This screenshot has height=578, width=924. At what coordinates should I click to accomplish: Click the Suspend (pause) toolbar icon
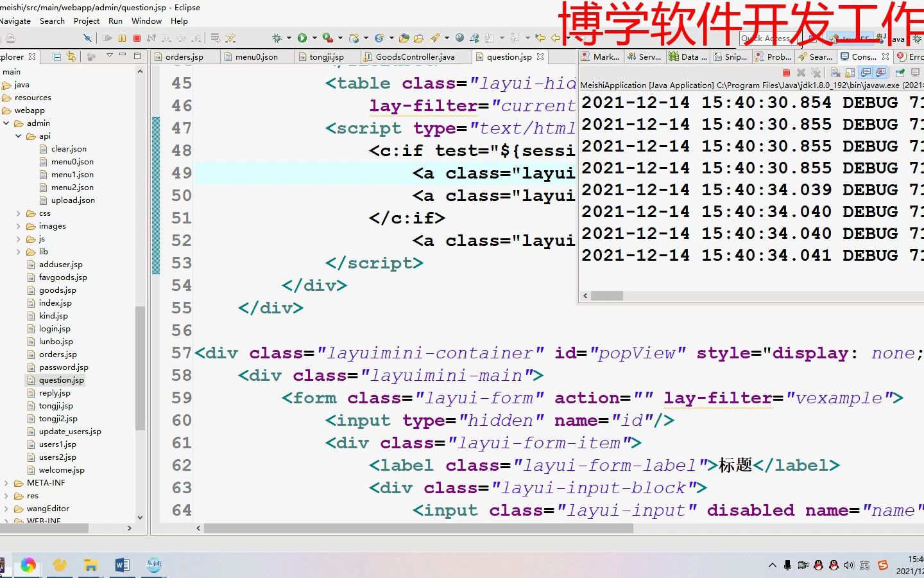(x=122, y=38)
